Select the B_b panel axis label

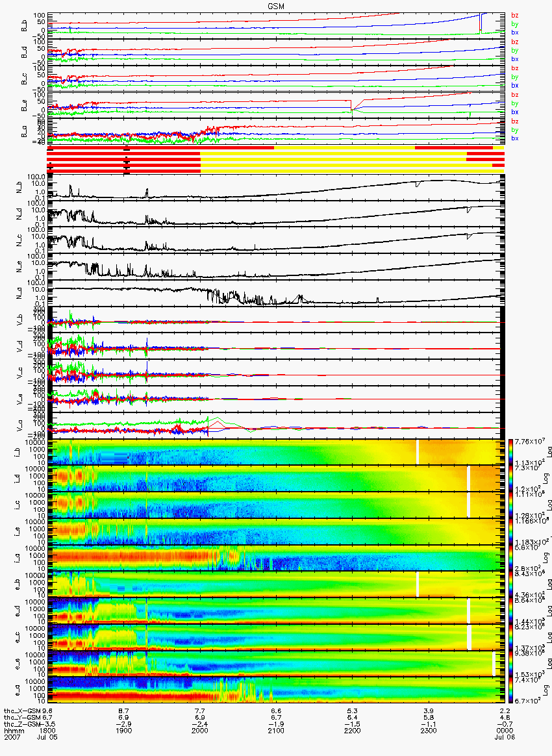[x=25, y=26]
